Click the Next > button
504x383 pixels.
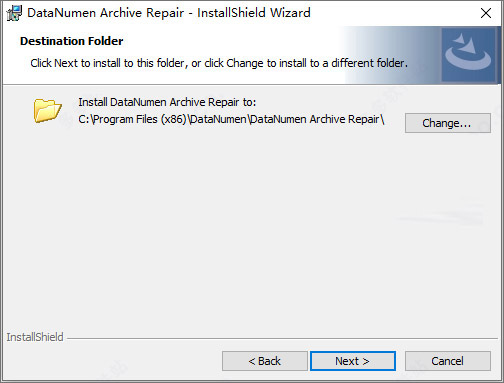(353, 361)
